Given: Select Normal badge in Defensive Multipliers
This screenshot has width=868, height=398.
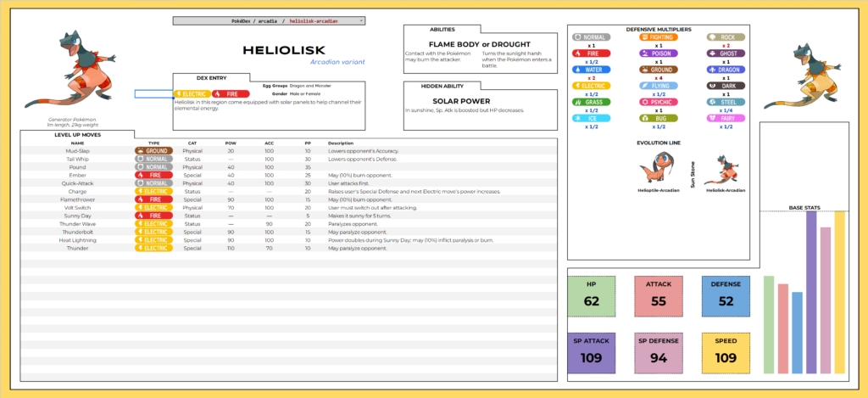Looking at the screenshot, I should pyautogui.click(x=591, y=37).
